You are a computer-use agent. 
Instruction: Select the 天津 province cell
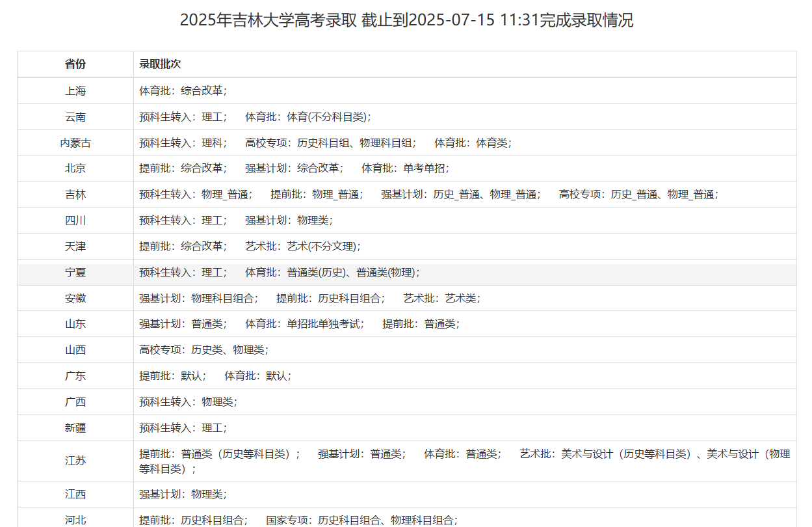pyautogui.click(x=75, y=247)
